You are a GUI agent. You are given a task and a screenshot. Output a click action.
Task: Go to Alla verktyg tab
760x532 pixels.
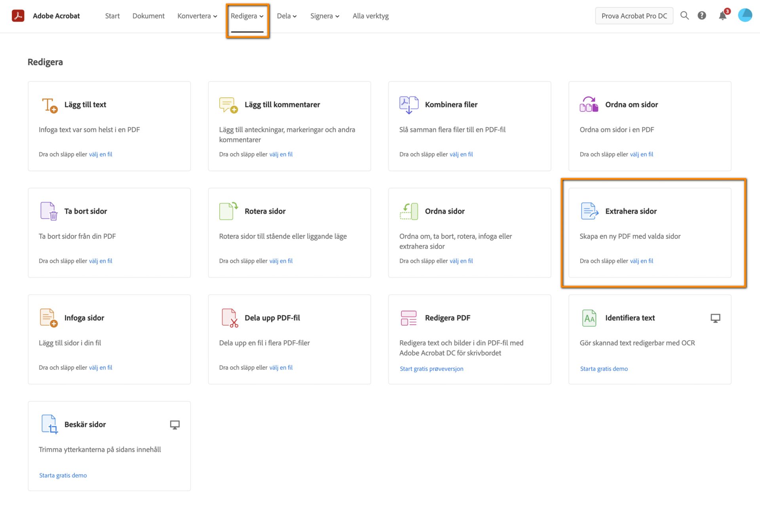click(370, 16)
